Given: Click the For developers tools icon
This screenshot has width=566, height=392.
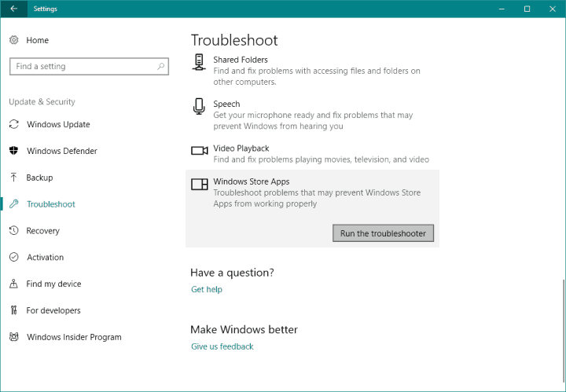Looking at the screenshot, I should click(13, 310).
